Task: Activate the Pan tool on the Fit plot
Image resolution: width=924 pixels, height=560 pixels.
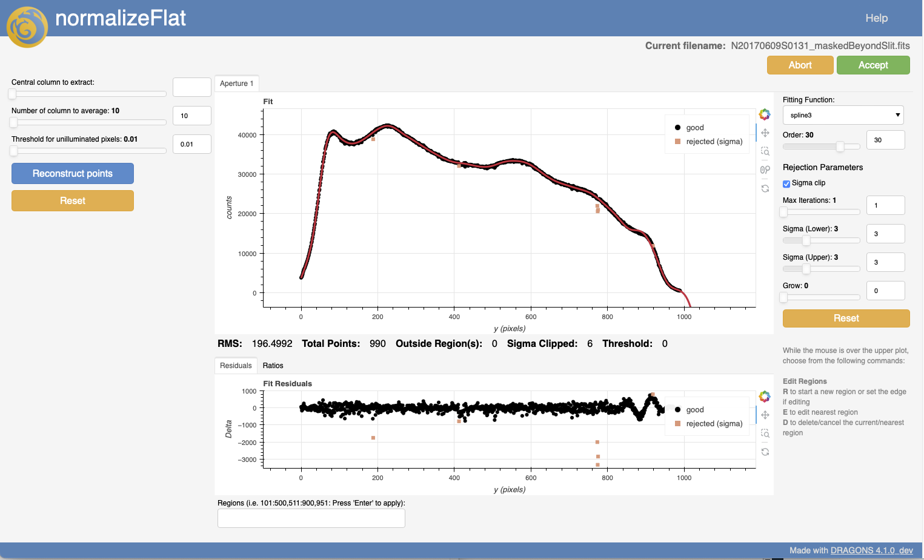Action: click(765, 133)
